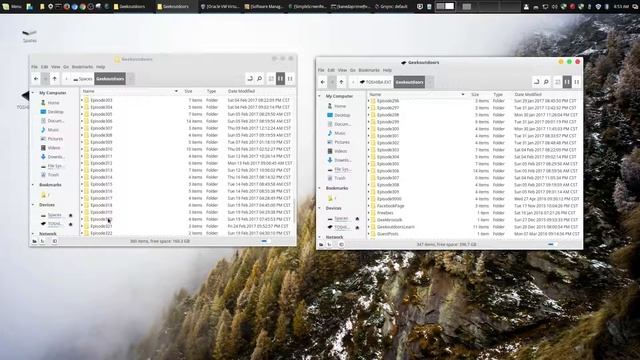Switch to icon view in TOSHIBA EXT window

click(x=558, y=82)
